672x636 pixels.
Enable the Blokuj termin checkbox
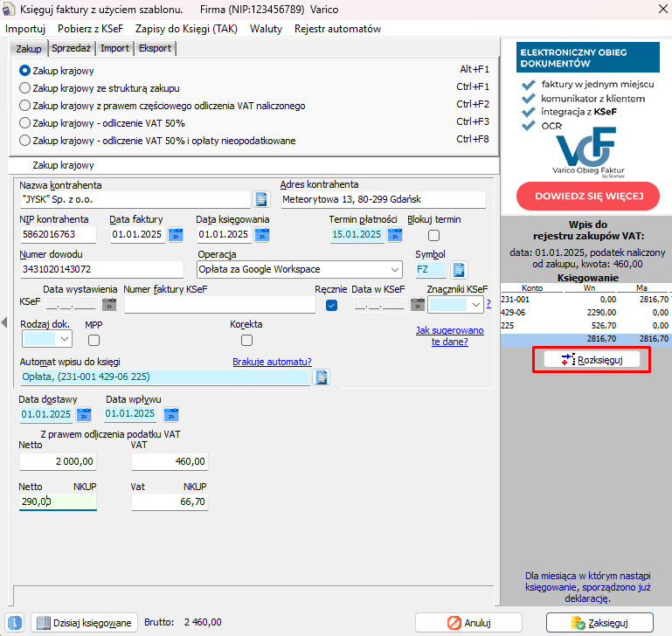(x=433, y=235)
